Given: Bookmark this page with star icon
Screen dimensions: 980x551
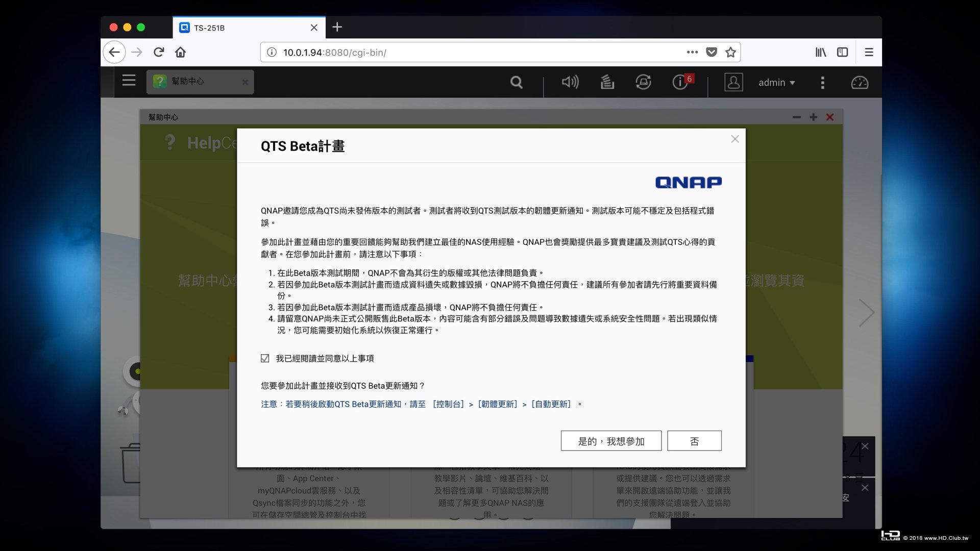Looking at the screenshot, I should pos(731,52).
